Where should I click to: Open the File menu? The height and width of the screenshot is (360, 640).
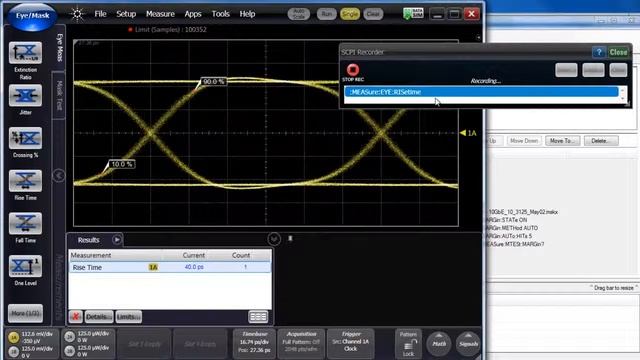pyautogui.click(x=100, y=14)
